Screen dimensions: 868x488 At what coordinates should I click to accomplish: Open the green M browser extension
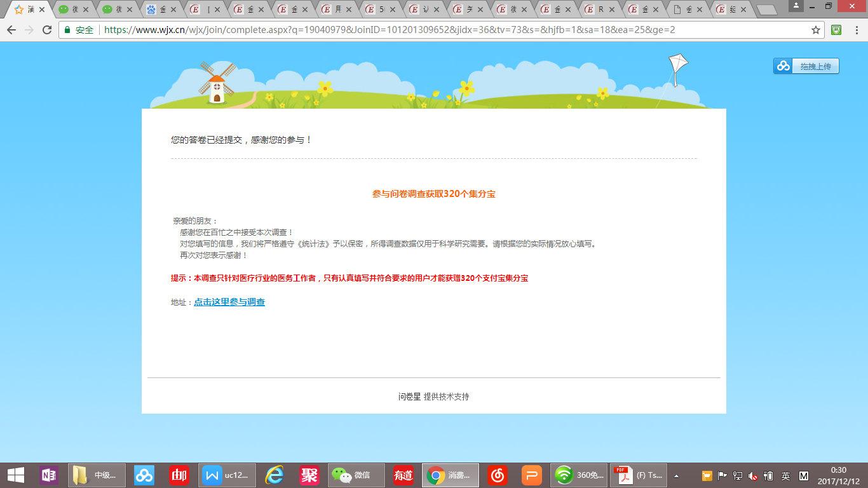tap(836, 29)
